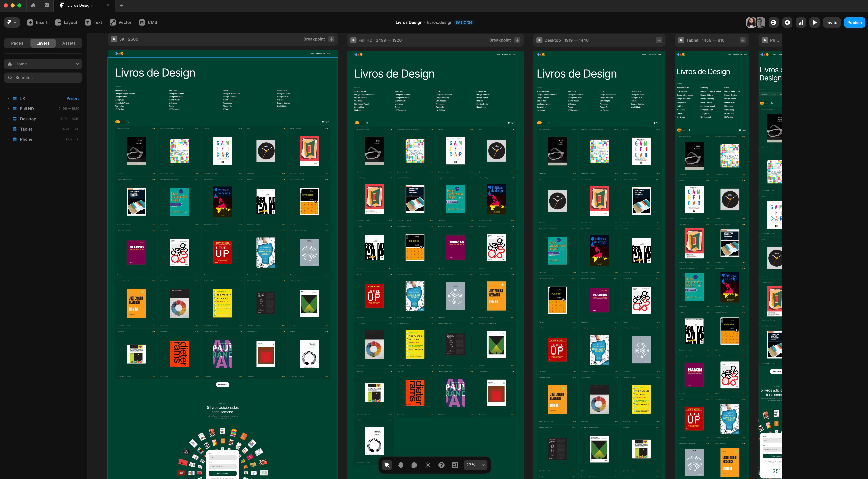This screenshot has width=868, height=479.
Task: Switch to the Assets tab
Action: [69, 43]
